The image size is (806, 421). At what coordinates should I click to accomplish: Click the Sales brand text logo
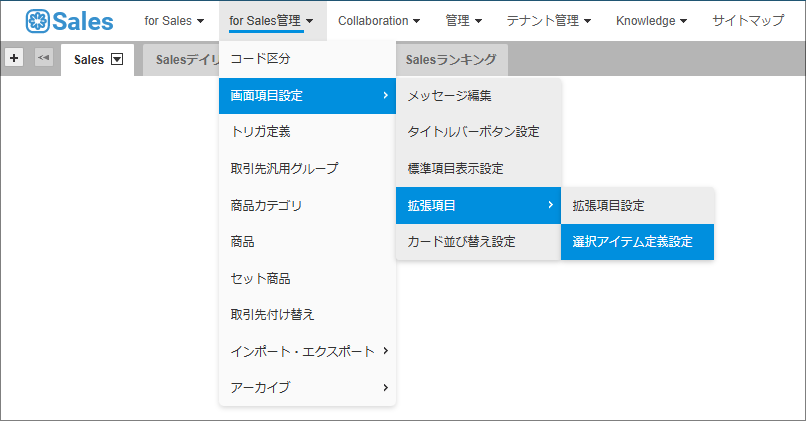(x=83, y=22)
